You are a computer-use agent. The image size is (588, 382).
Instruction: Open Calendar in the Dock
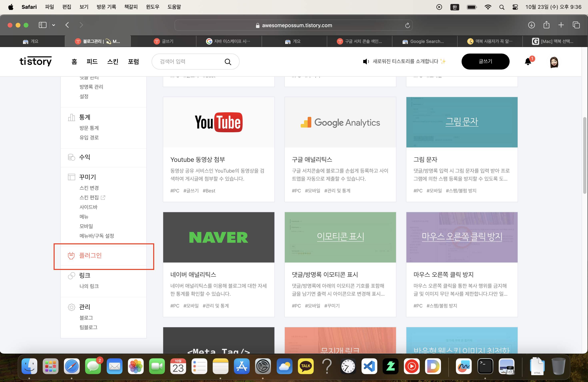pyautogui.click(x=178, y=366)
